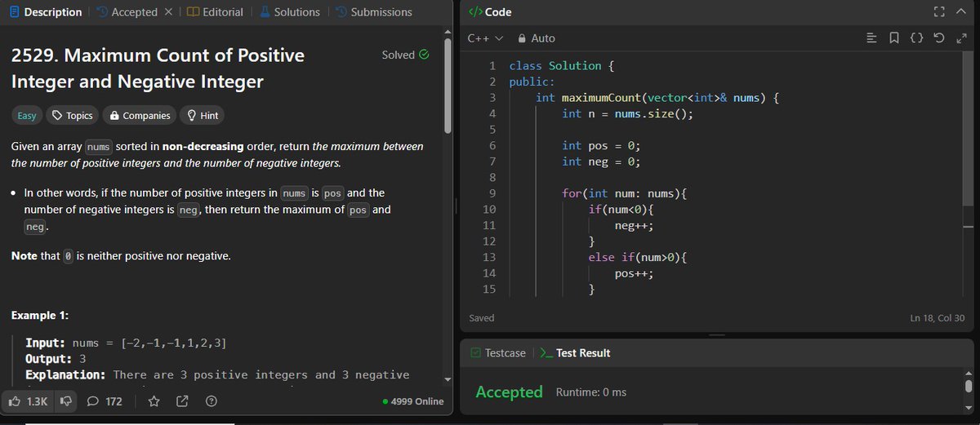Click the test result panel scrollbar

coord(969,385)
